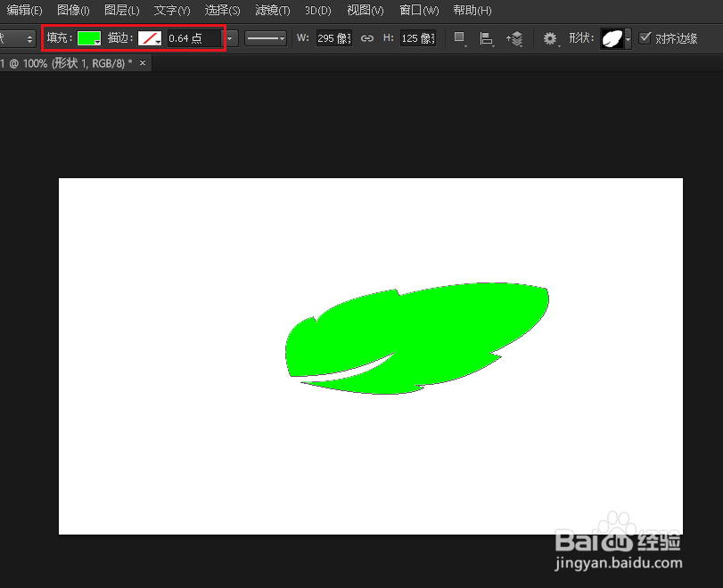Viewport: 723px width, 588px height.
Task: Open the 窗口(W) Window menu
Action: (419, 10)
